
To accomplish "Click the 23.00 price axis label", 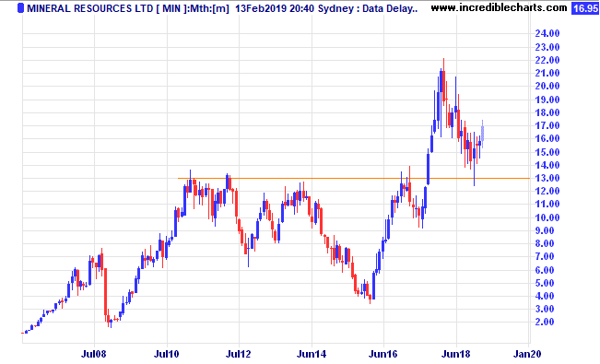I will 547,47.
